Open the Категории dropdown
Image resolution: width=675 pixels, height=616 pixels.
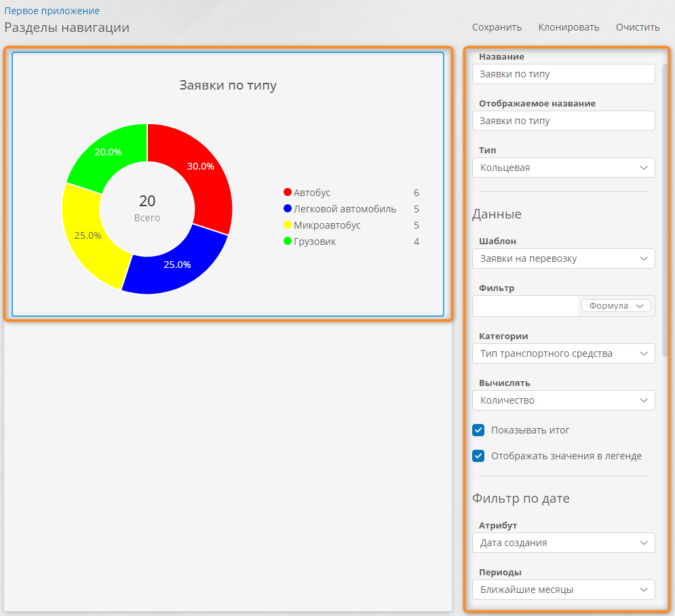563,353
